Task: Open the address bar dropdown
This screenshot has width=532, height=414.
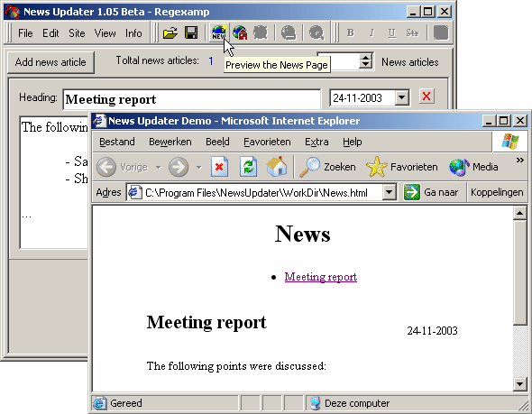Action: [390, 192]
